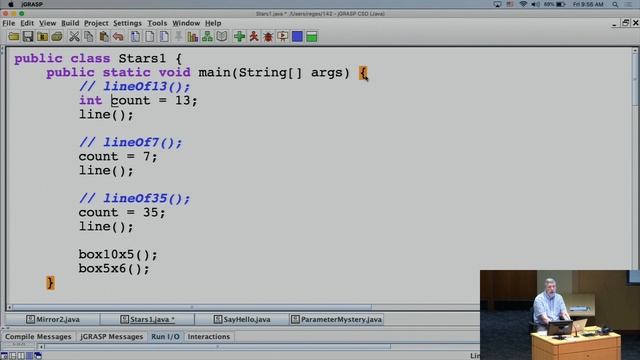Switch to Stars1.java file tab
Image resolution: width=640 pixels, height=360 pixels.
click(147, 319)
